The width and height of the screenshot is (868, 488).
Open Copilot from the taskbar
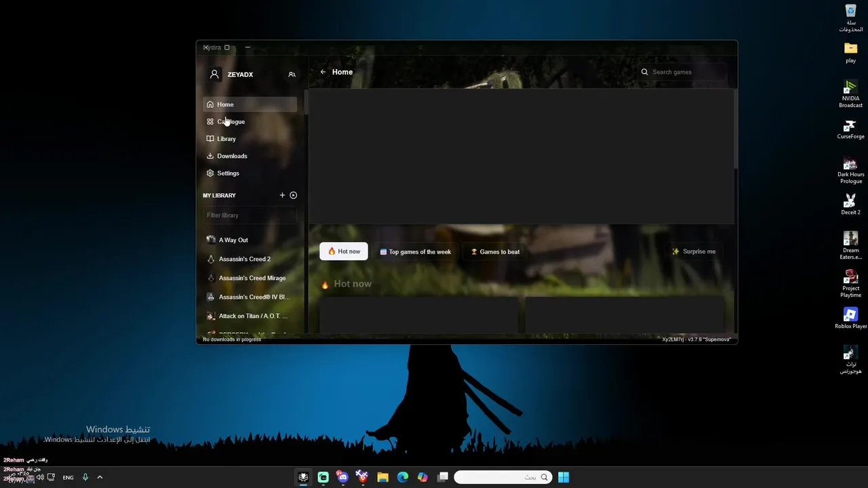tap(422, 477)
